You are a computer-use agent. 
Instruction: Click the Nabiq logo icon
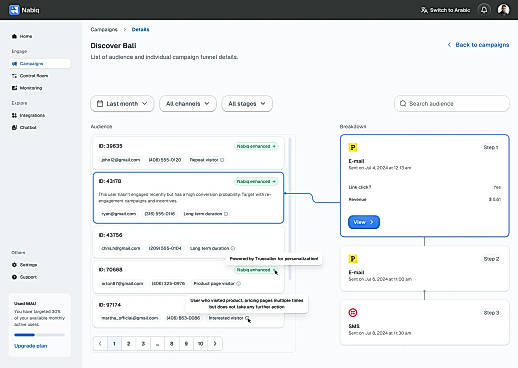click(14, 10)
